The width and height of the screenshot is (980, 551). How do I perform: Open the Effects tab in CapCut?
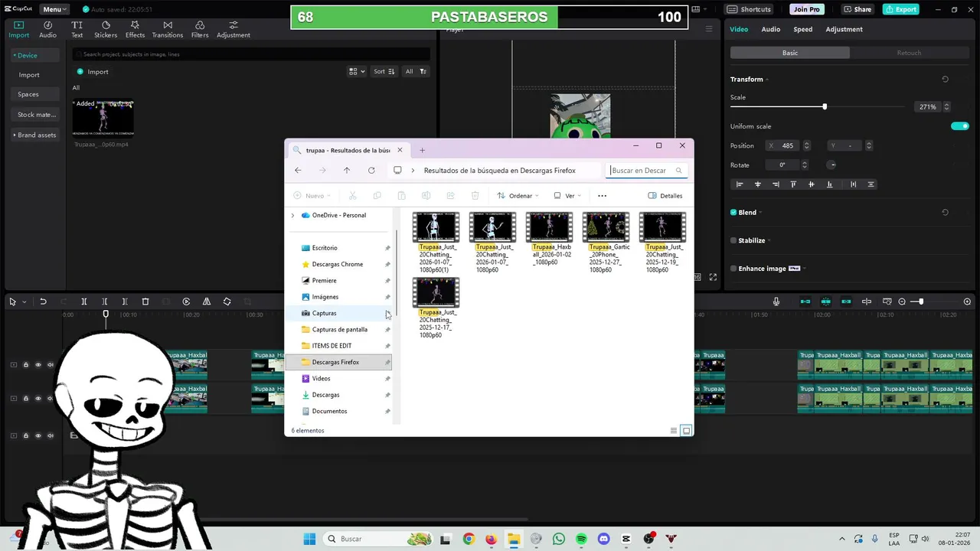135,30
